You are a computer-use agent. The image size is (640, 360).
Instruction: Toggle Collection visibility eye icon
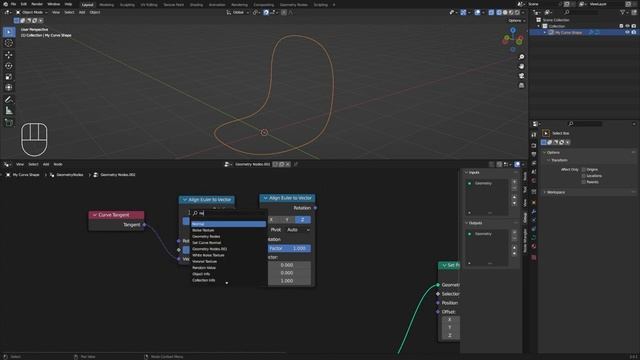point(627,26)
